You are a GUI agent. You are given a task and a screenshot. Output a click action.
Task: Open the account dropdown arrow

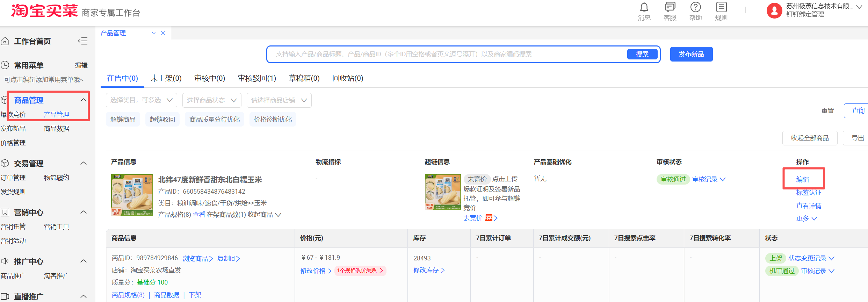(859, 7)
